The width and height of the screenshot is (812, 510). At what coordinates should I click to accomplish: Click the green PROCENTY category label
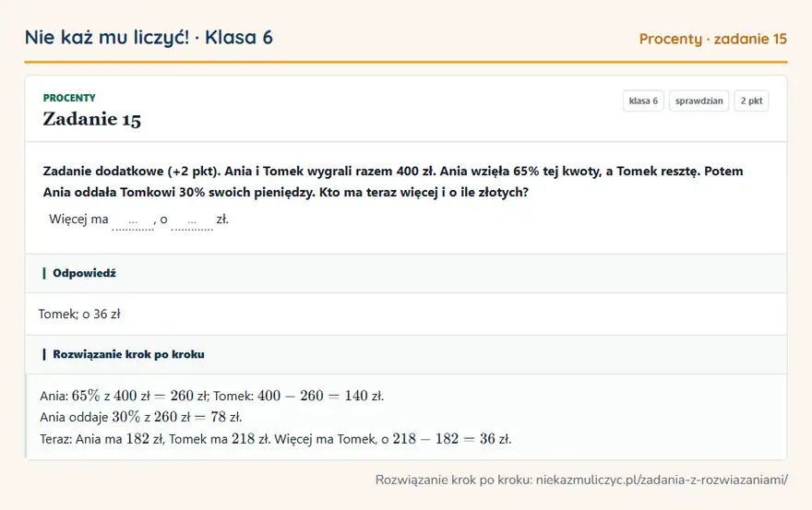coord(69,98)
